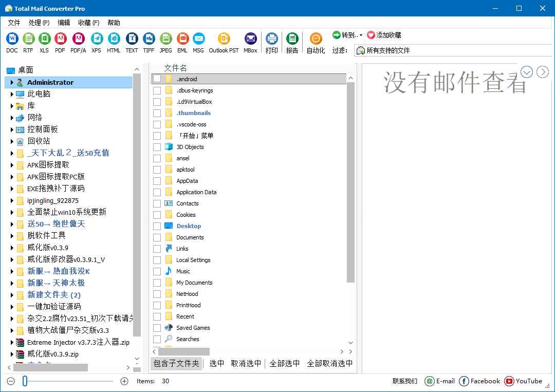Viewport: 555px width, 392px height.
Task: Check the checkbox for Desktop folder
Action: 157,226
